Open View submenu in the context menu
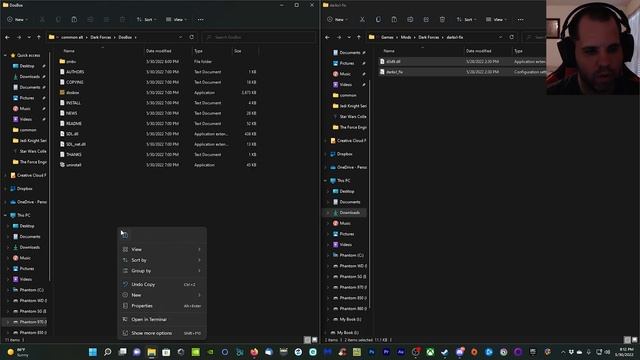This screenshot has width=640, height=360. pyautogui.click(x=162, y=249)
